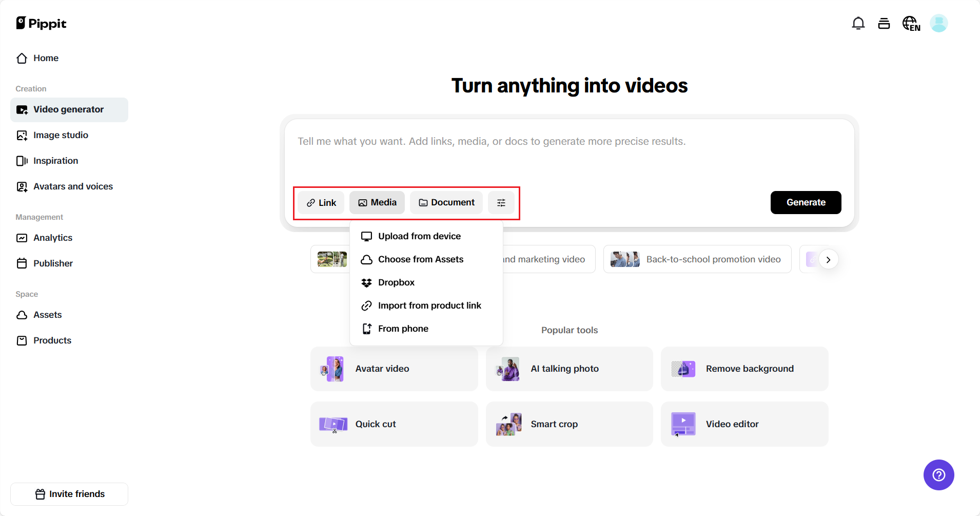This screenshot has height=516, width=980.
Task: Open Analytics under Management
Action: click(52, 238)
